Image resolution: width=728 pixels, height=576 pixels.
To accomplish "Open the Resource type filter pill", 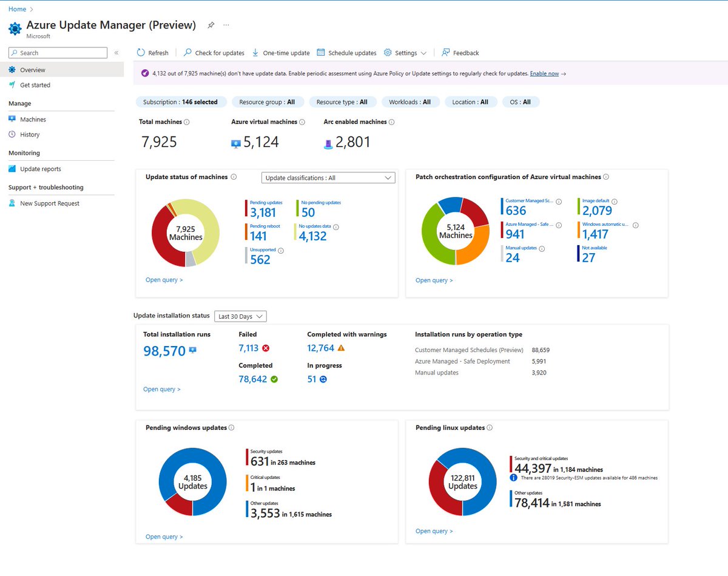I will coord(342,102).
